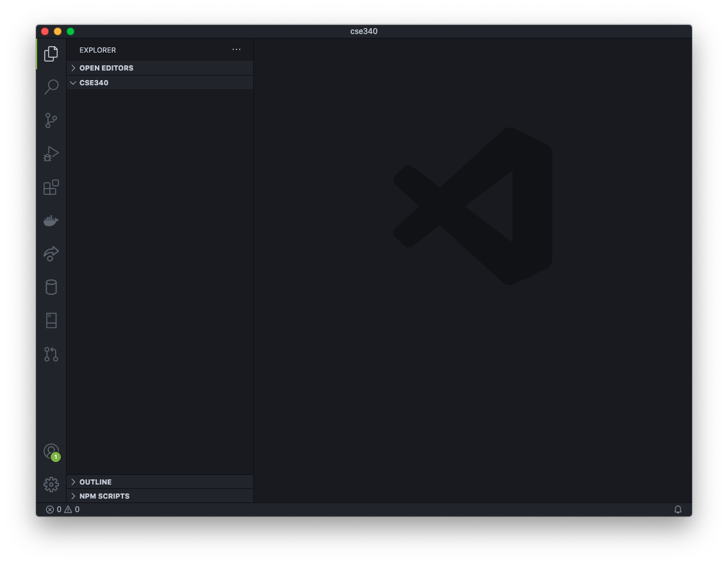Image resolution: width=728 pixels, height=564 pixels.
Task: Expand the Outline section
Action: 160,482
